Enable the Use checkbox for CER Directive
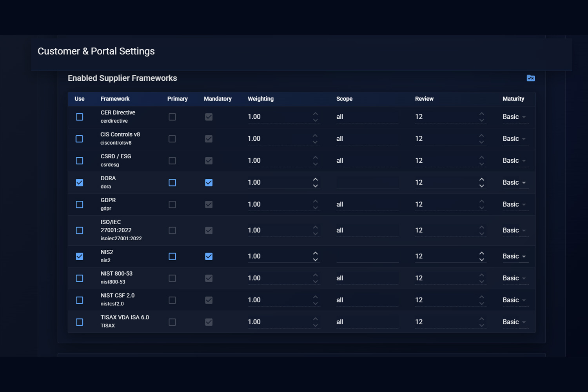This screenshot has height=392, width=588. pos(80,117)
